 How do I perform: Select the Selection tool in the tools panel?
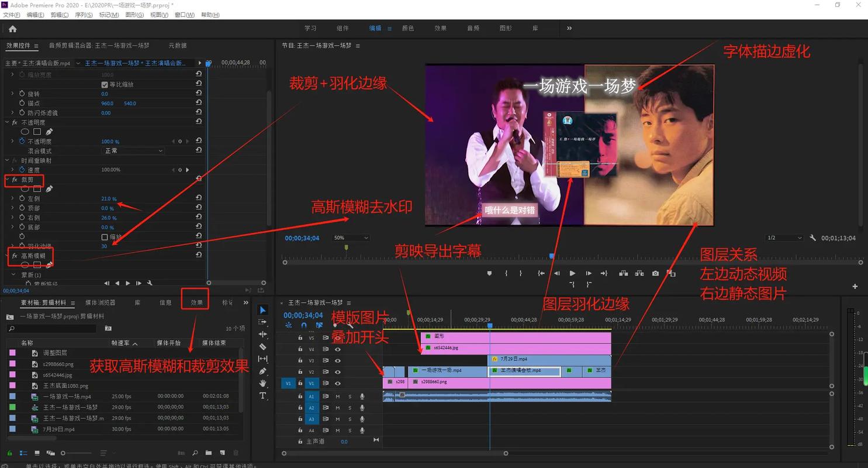coord(262,310)
